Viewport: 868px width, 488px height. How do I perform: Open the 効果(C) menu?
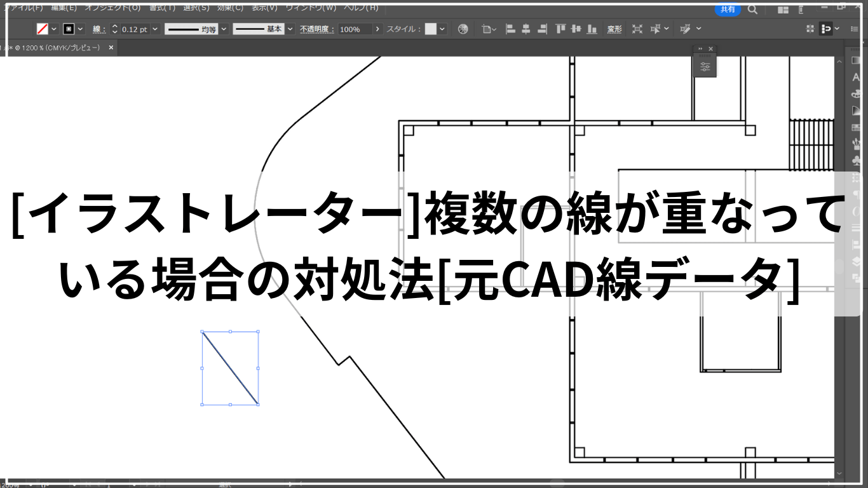point(229,8)
